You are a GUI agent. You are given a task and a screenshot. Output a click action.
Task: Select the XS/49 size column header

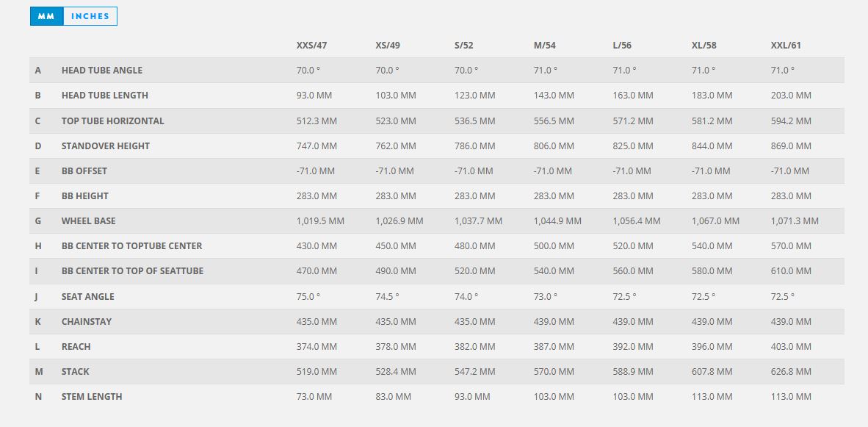(x=388, y=46)
